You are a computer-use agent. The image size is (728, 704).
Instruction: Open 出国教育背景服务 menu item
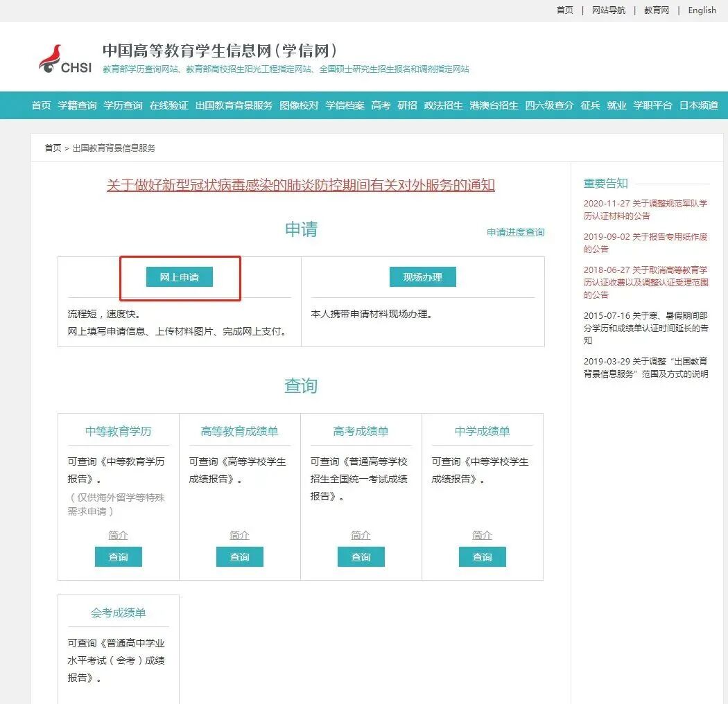click(234, 105)
